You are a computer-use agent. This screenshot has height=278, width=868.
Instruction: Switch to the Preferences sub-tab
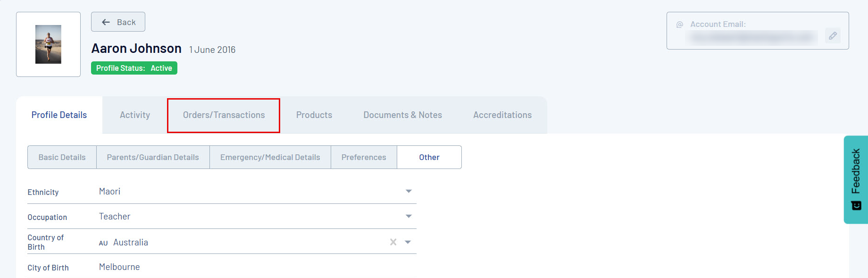click(x=364, y=157)
